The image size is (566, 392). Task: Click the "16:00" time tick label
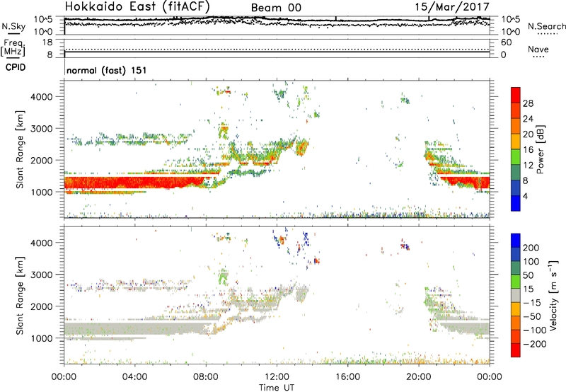pyautogui.click(x=347, y=377)
